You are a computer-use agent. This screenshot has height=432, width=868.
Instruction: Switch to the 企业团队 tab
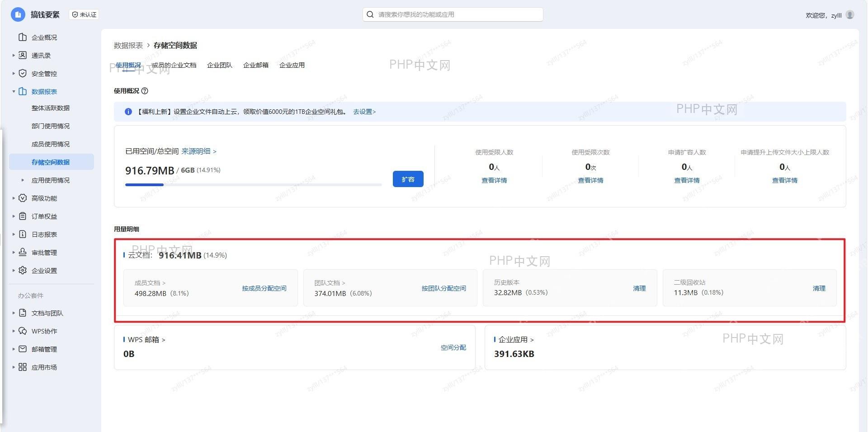(x=220, y=65)
